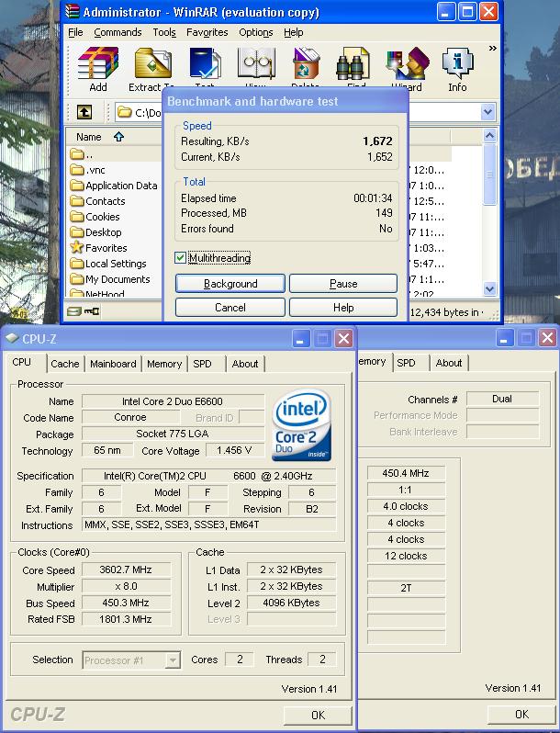Switch to the Mainboard tab in CPU-Z
The image size is (560, 733).
tap(113, 364)
